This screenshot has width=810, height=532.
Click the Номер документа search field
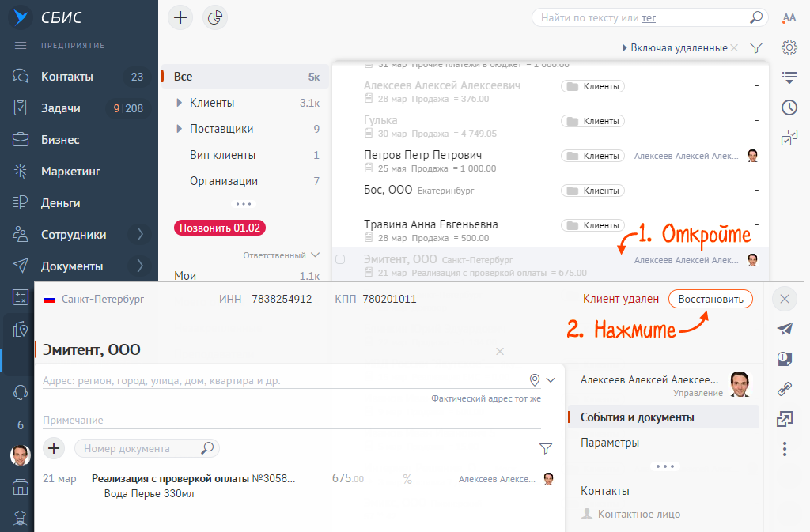pos(141,448)
